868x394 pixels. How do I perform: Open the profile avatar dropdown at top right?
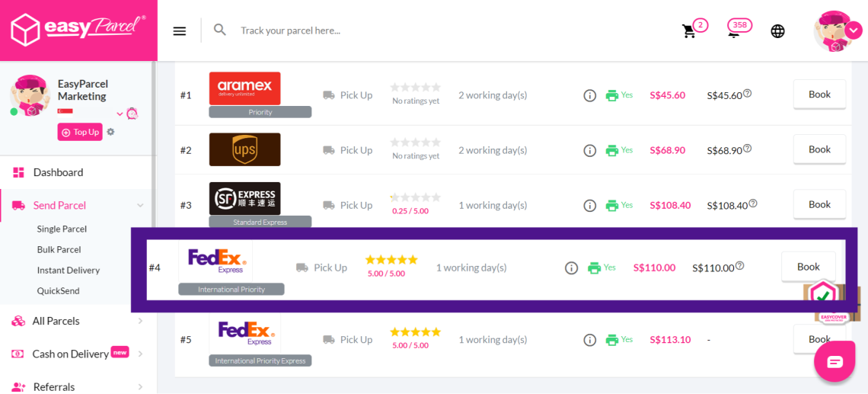point(854,30)
